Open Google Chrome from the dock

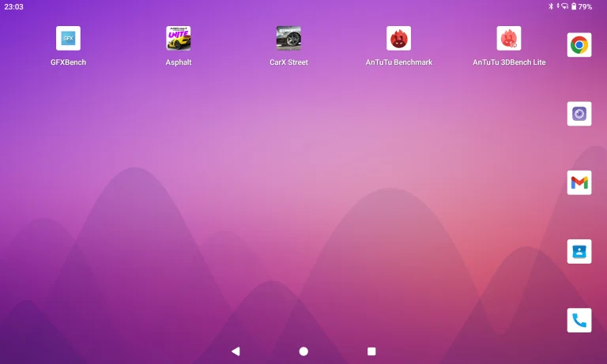coord(579,45)
